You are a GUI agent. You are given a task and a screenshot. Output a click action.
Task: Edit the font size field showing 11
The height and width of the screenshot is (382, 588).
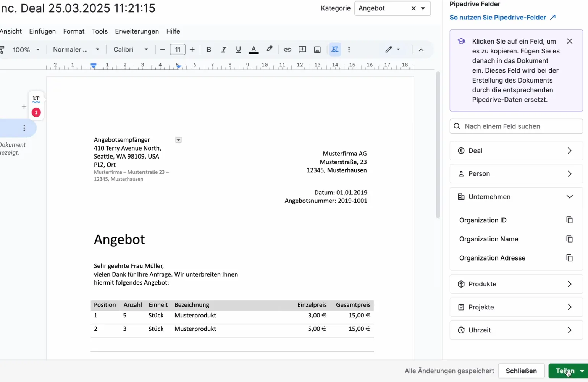pyautogui.click(x=178, y=50)
